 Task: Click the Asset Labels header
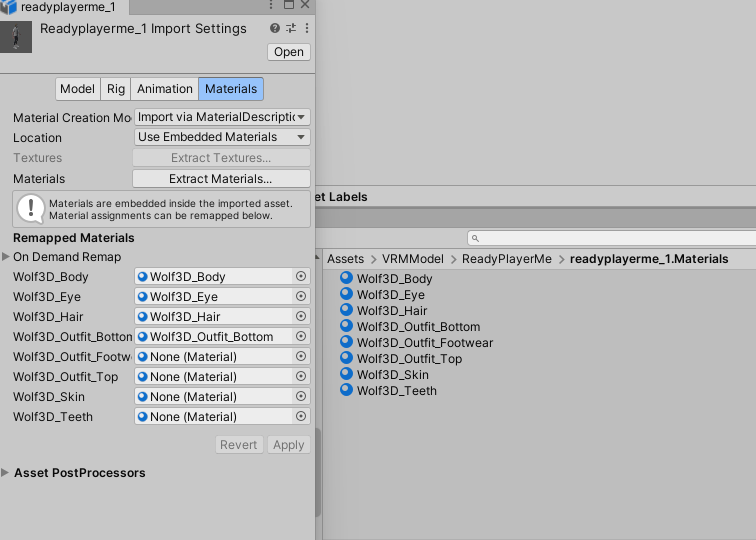pyautogui.click(x=341, y=197)
